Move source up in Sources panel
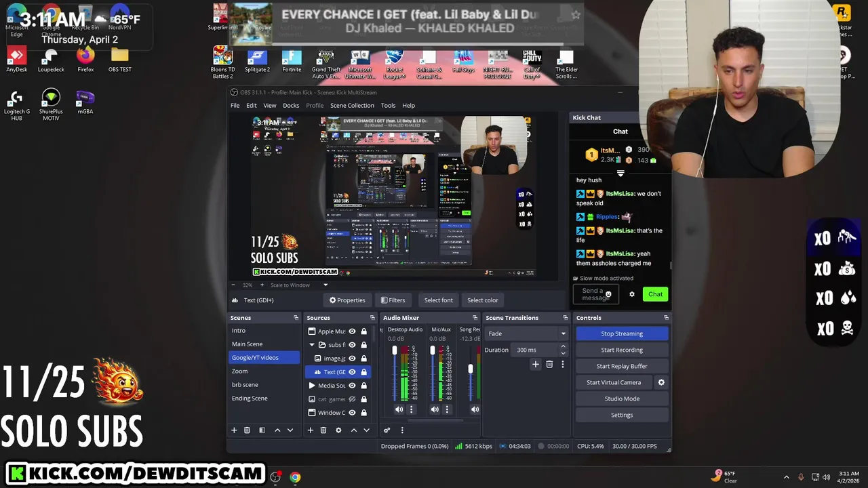Screen dimensions: 868x488 pyautogui.click(x=353, y=430)
